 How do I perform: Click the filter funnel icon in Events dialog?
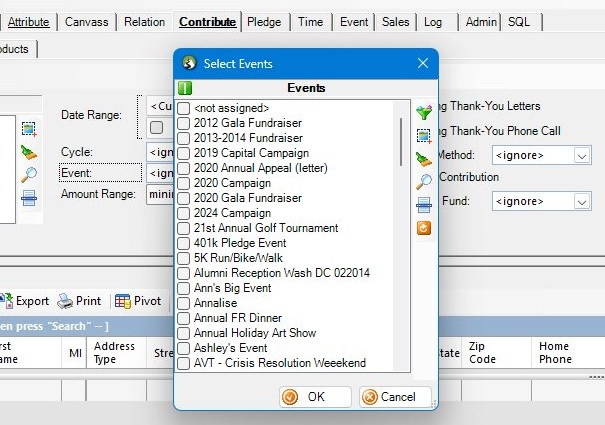[424, 111]
